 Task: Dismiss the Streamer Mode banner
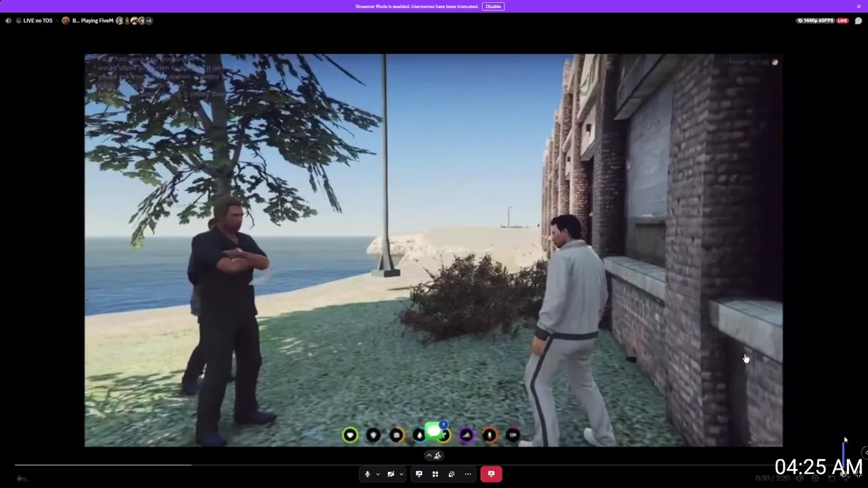[x=859, y=6]
